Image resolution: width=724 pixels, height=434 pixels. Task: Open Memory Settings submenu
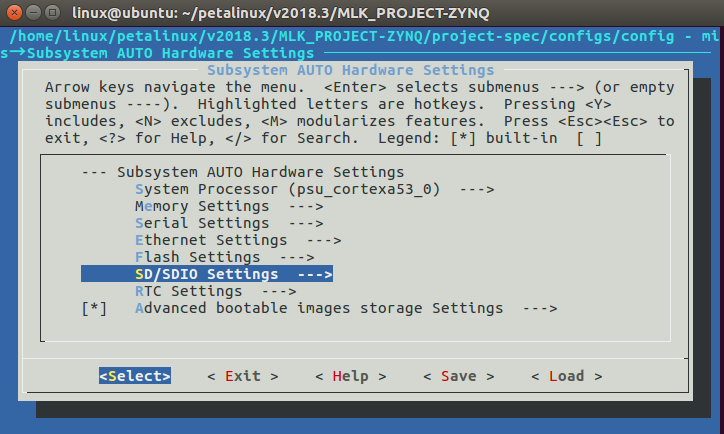click(x=229, y=206)
